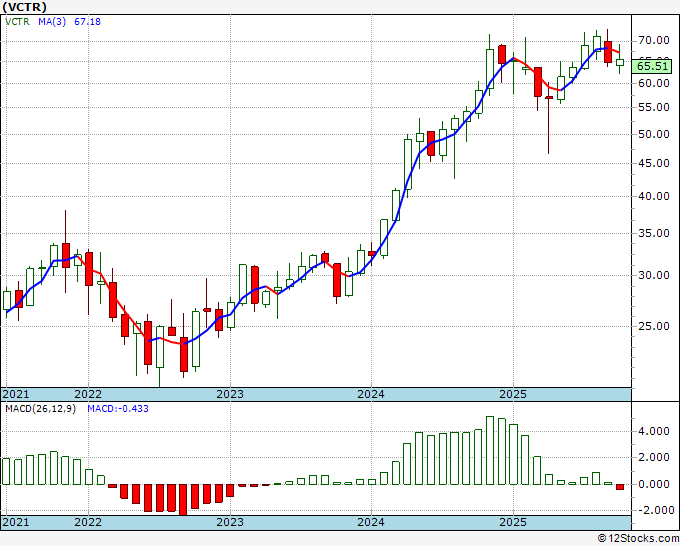The width and height of the screenshot is (680, 546).
Task: Click the 2022 label on MACD time axis
Action: (x=88, y=522)
